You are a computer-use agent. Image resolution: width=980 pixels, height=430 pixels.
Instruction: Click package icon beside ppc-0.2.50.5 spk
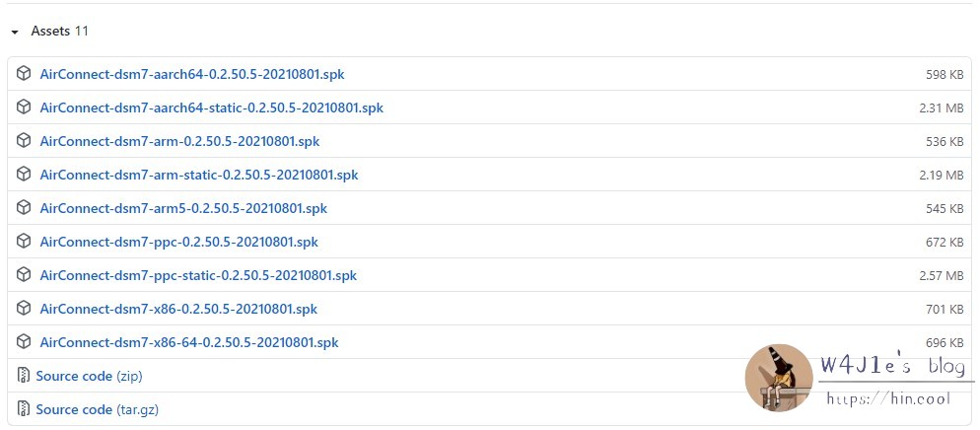pyautogui.click(x=24, y=242)
